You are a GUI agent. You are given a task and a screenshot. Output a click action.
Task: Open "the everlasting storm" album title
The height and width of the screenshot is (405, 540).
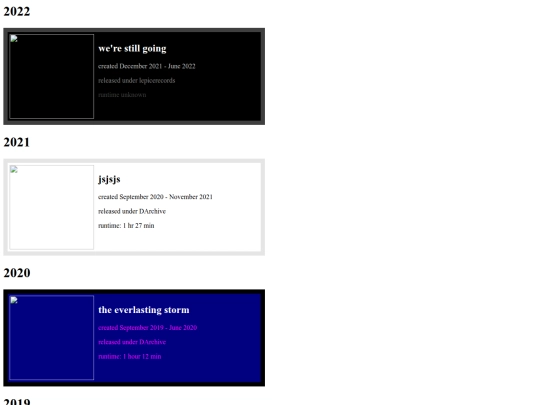(144, 310)
